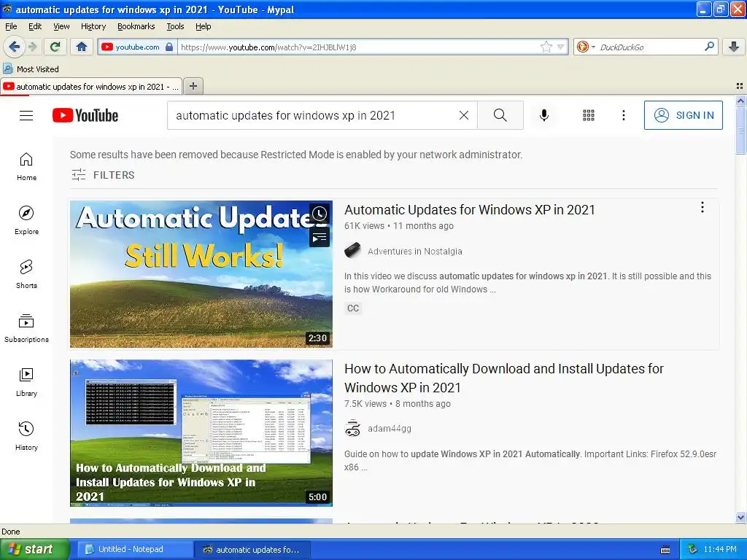Open Shorts in YouTube sidebar
This screenshot has width=747, height=560.
click(x=26, y=274)
